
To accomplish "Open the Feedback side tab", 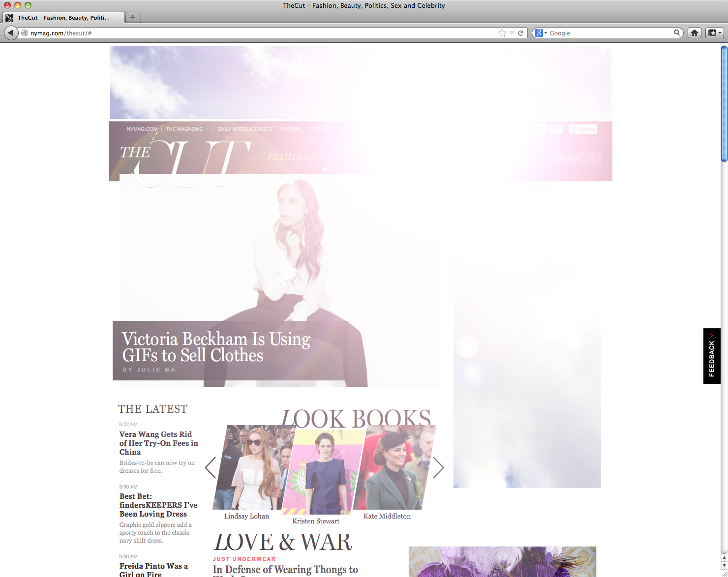I will [x=712, y=356].
